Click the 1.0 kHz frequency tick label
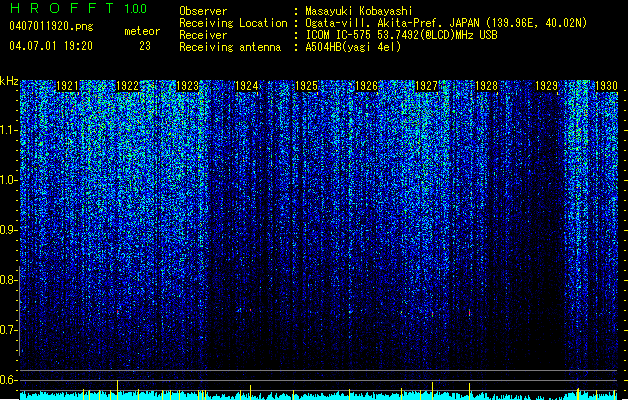 [x=9, y=180]
